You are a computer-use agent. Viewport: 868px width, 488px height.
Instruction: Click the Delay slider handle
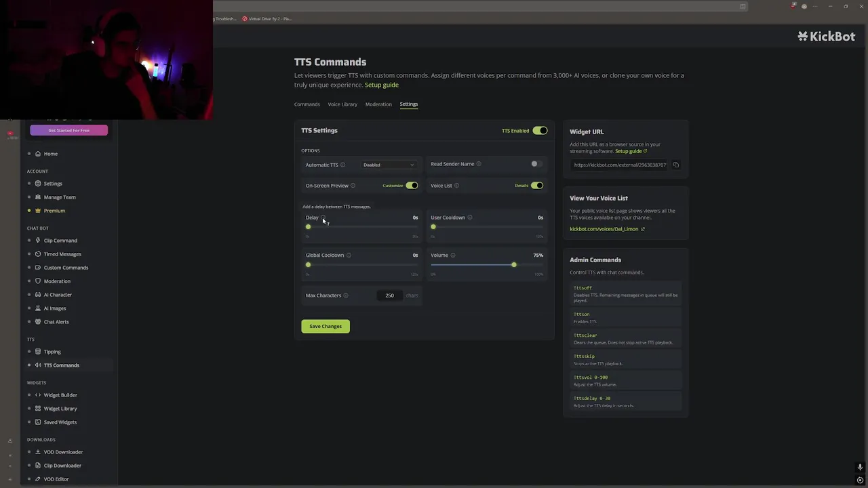click(x=308, y=227)
